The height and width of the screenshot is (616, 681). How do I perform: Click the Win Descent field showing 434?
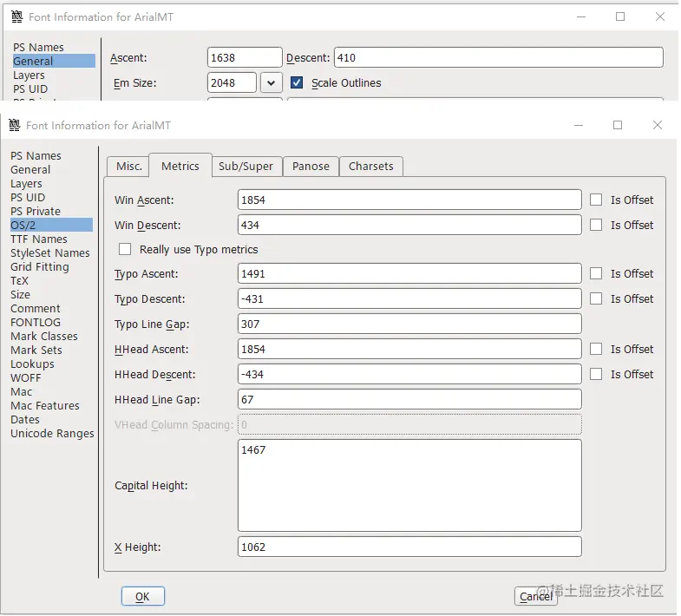click(409, 225)
